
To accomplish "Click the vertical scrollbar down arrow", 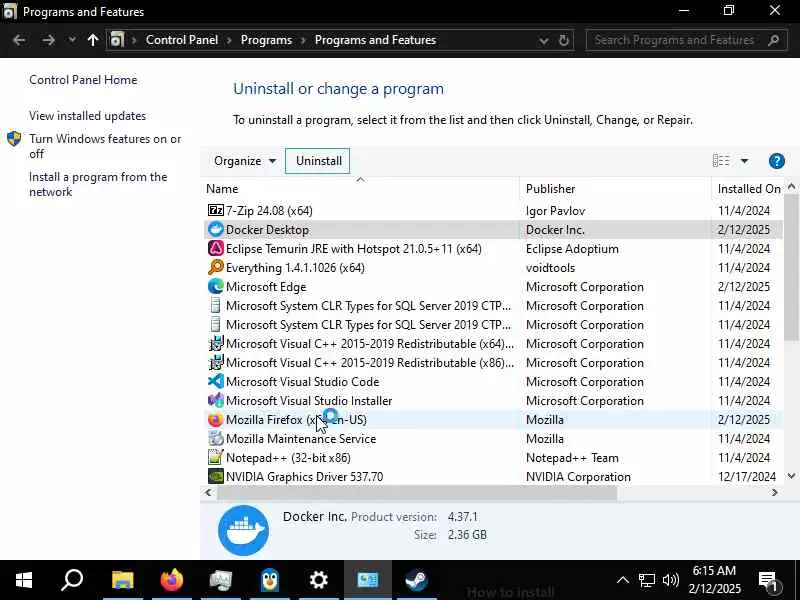I will [791, 476].
